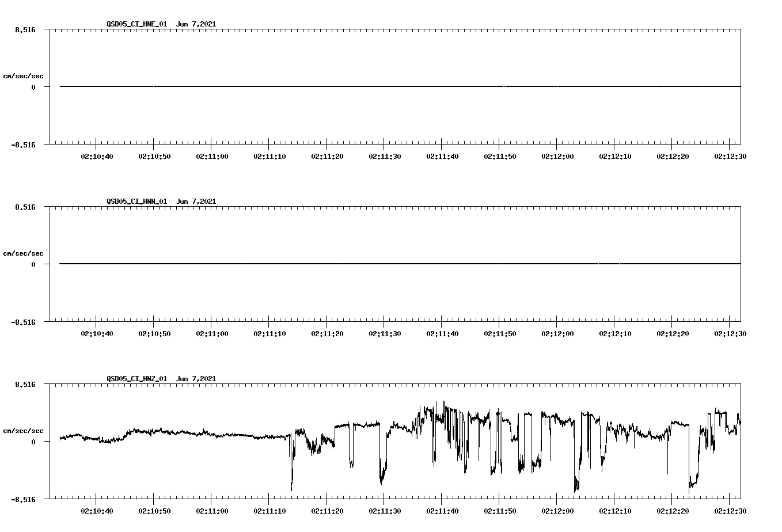Screen dimensions: 782x532
Task: Click 02:12:10 time label under HNZ plot
Action: [615, 511]
